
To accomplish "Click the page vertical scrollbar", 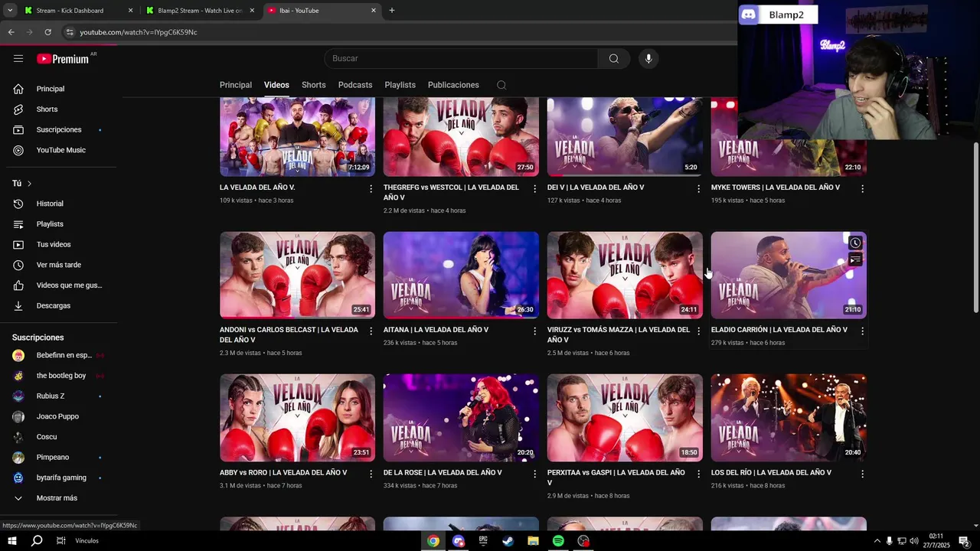I will pyautogui.click(x=975, y=227).
